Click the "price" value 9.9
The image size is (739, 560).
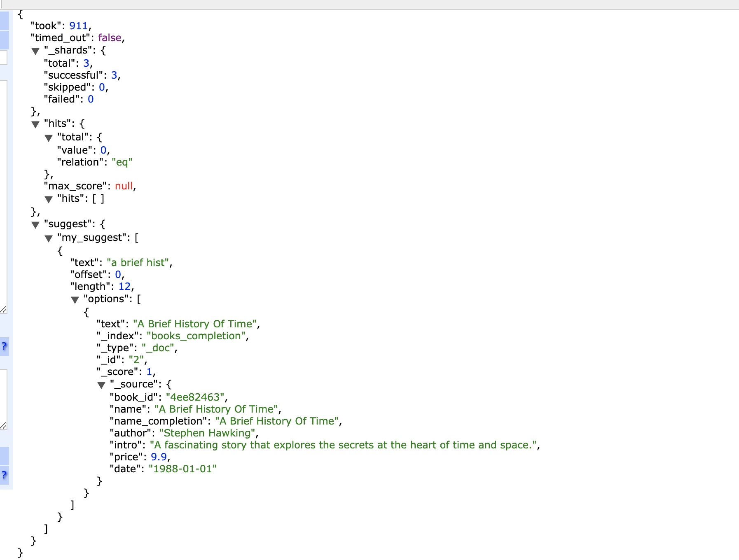159,457
